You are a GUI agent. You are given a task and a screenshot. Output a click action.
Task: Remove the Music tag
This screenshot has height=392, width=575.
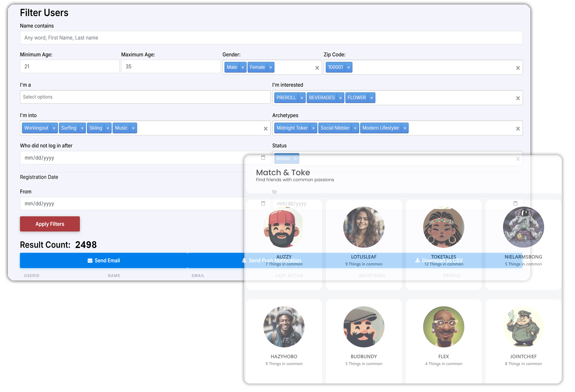pos(133,128)
